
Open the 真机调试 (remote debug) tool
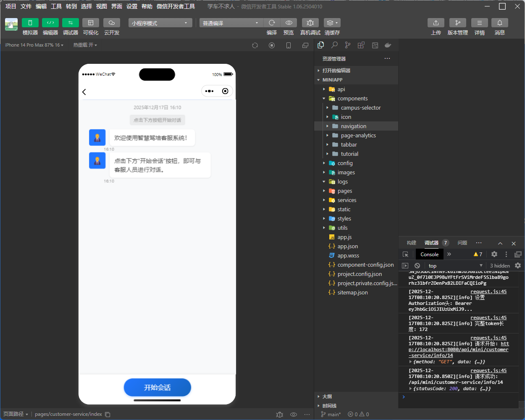pyautogui.click(x=310, y=23)
